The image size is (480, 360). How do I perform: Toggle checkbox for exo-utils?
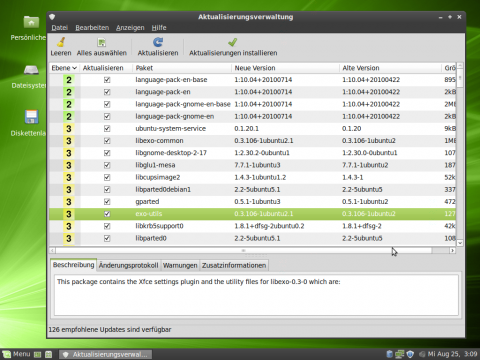107,214
